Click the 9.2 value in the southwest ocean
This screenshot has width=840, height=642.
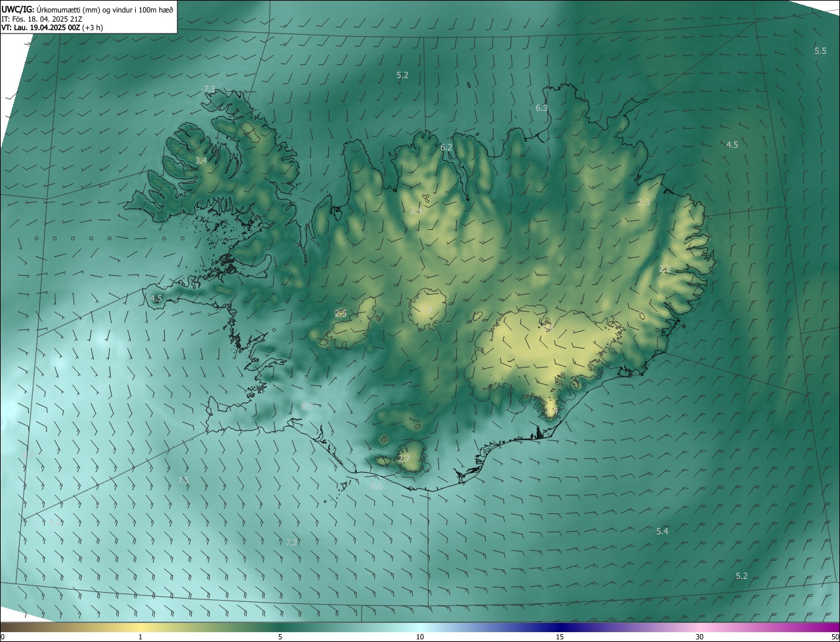pyautogui.click(x=54, y=523)
